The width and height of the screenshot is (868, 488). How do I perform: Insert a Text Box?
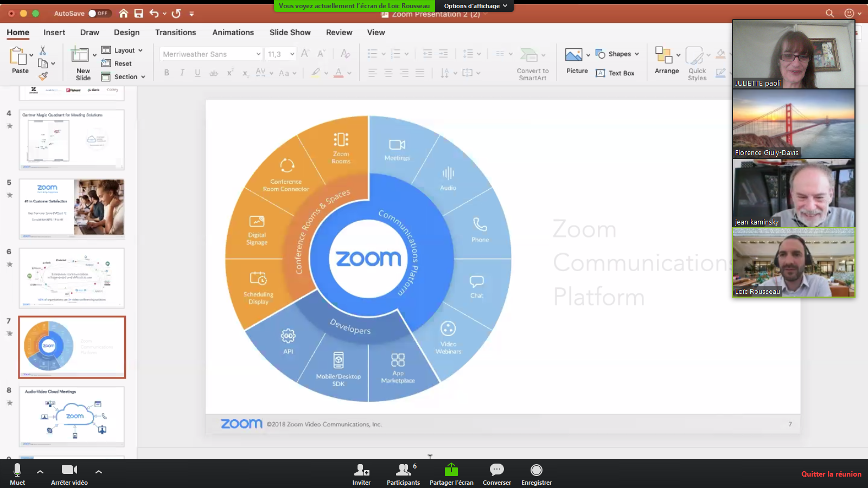click(615, 73)
